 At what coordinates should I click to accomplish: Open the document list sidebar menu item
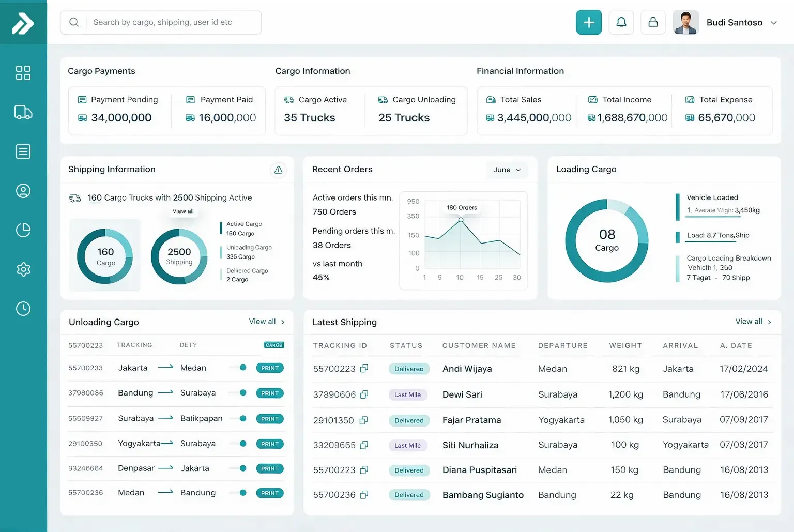tap(23, 151)
